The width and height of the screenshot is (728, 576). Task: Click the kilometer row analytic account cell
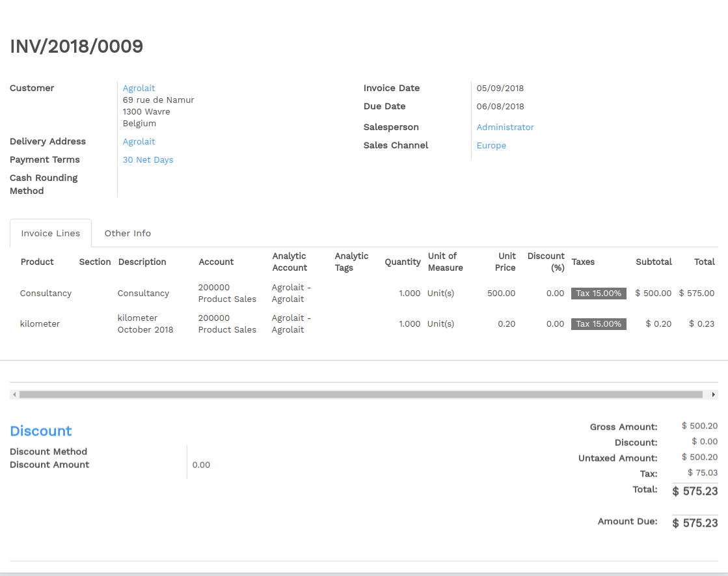[291, 324]
